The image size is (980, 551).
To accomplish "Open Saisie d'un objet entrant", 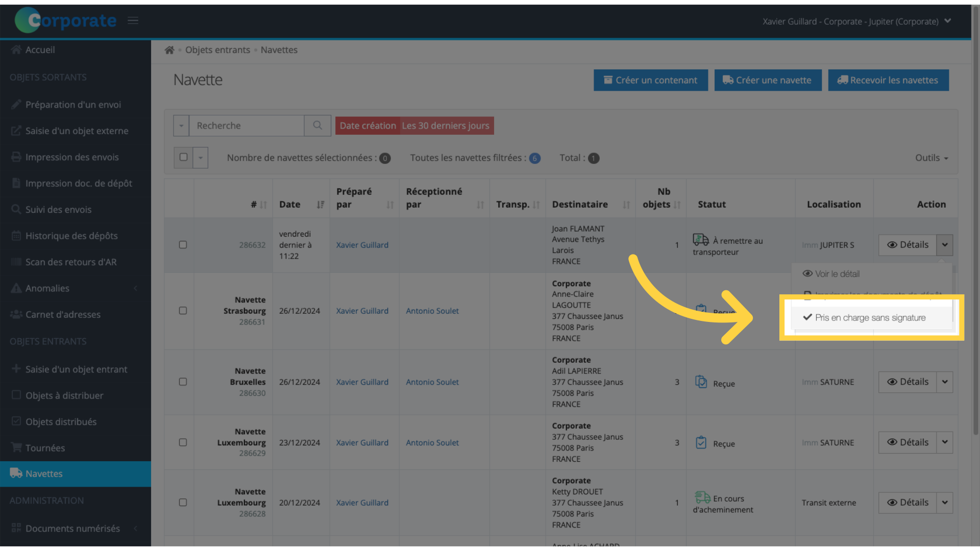I will pyautogui.click(x=76, y=369).
